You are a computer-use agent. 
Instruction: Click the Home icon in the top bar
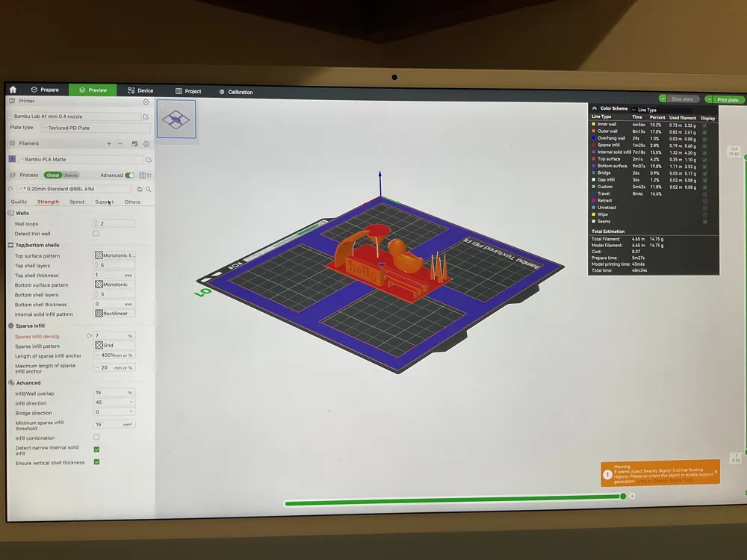(x=13, y=90)
